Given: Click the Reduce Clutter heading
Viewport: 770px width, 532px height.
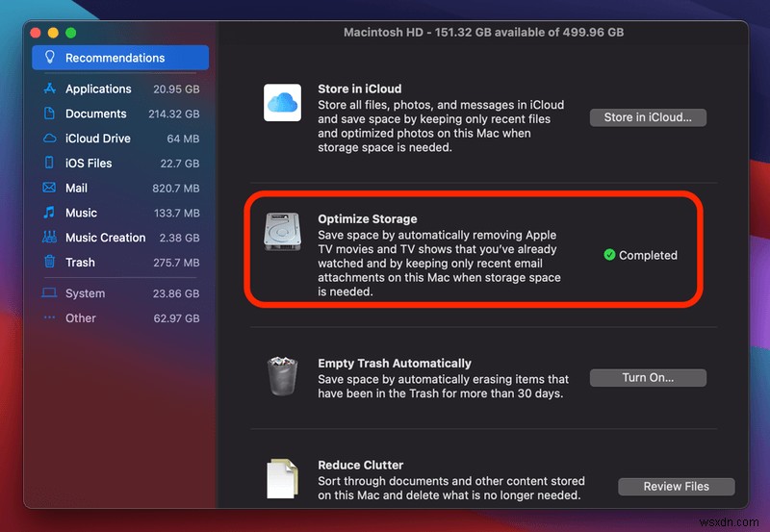Looking at the screenshot, I should pos(360,465).
